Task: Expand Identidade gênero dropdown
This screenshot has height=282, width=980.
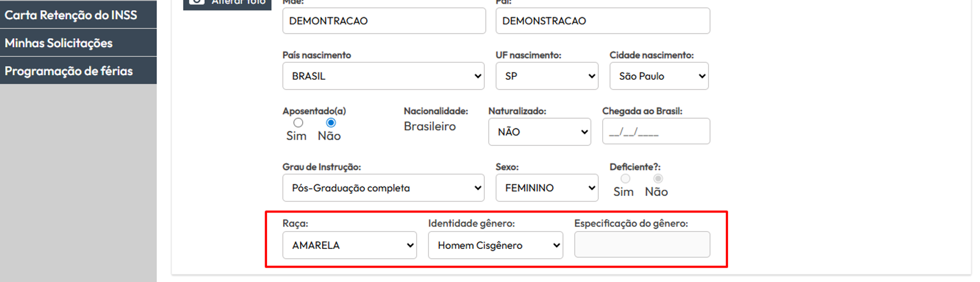Action: [x=495, y=245]
